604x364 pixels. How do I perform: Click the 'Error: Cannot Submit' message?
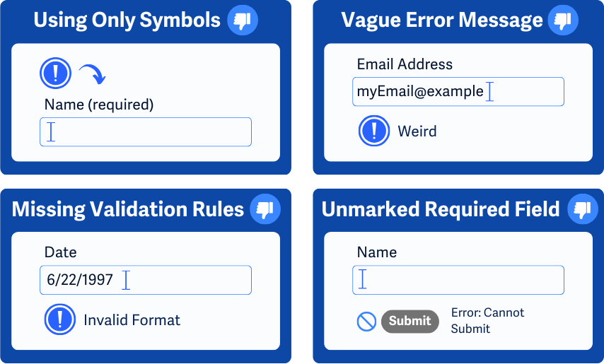[487, 320]
